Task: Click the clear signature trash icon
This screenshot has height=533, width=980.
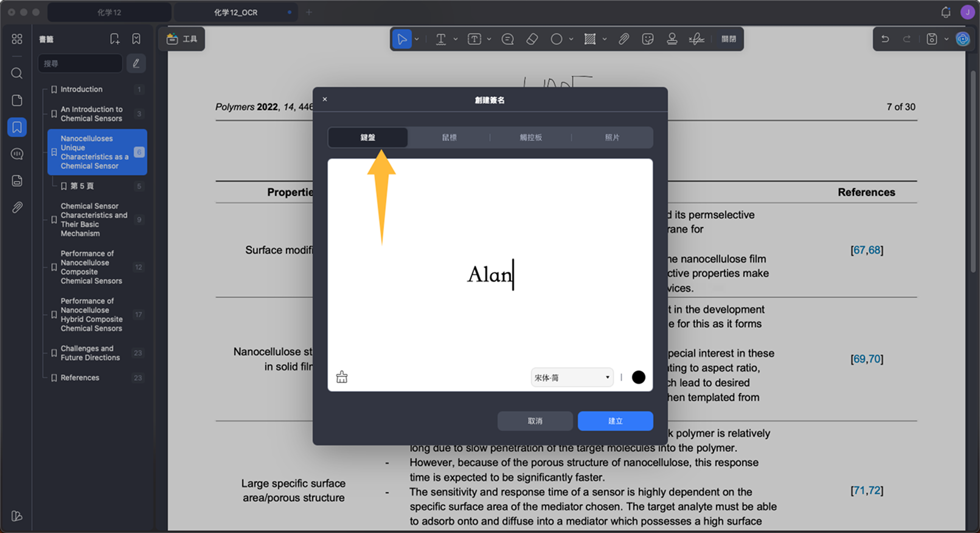Action: (342, 377)
